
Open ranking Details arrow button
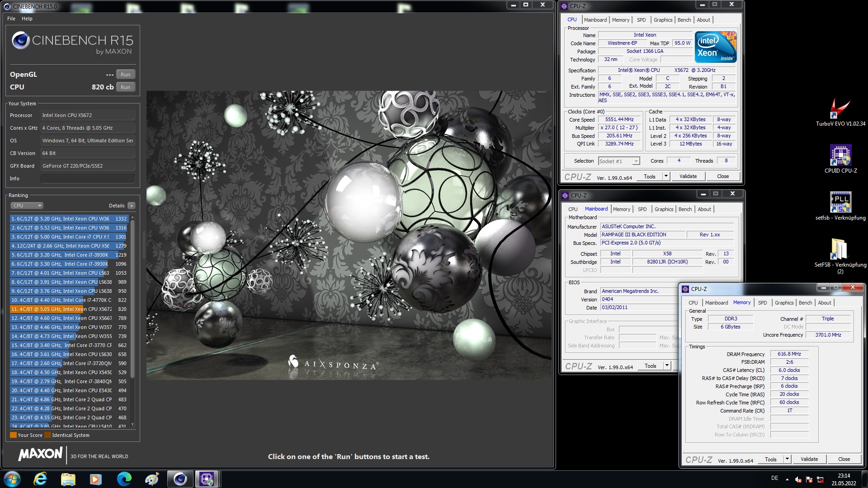point(132,206)
